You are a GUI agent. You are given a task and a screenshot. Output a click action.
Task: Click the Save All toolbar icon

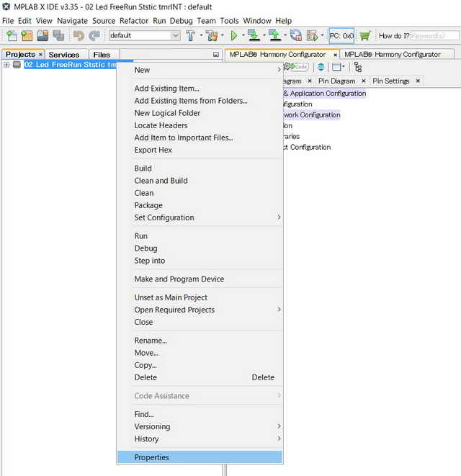coord(58,35)
